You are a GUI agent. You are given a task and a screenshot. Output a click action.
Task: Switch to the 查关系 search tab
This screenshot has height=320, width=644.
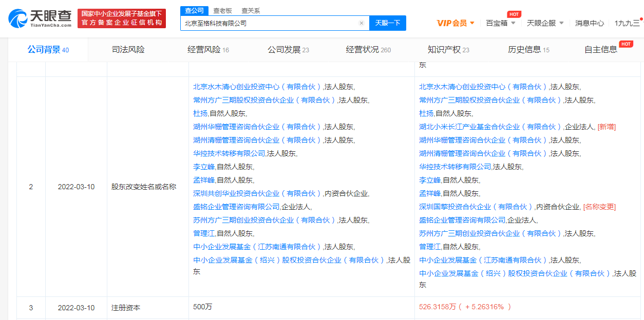click(251, 10)
